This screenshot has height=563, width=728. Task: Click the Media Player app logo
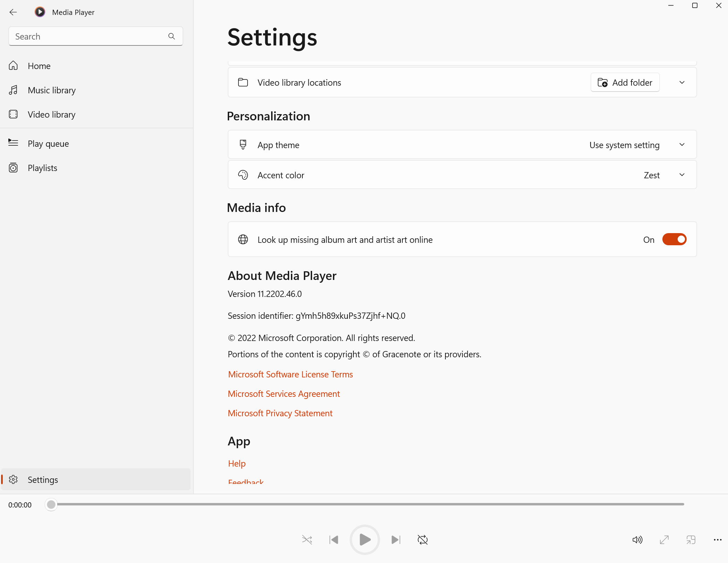tap(40, 12)
